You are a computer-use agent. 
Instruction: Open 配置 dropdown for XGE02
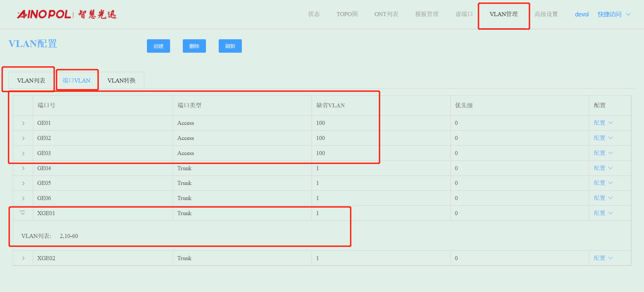point(603,258)
